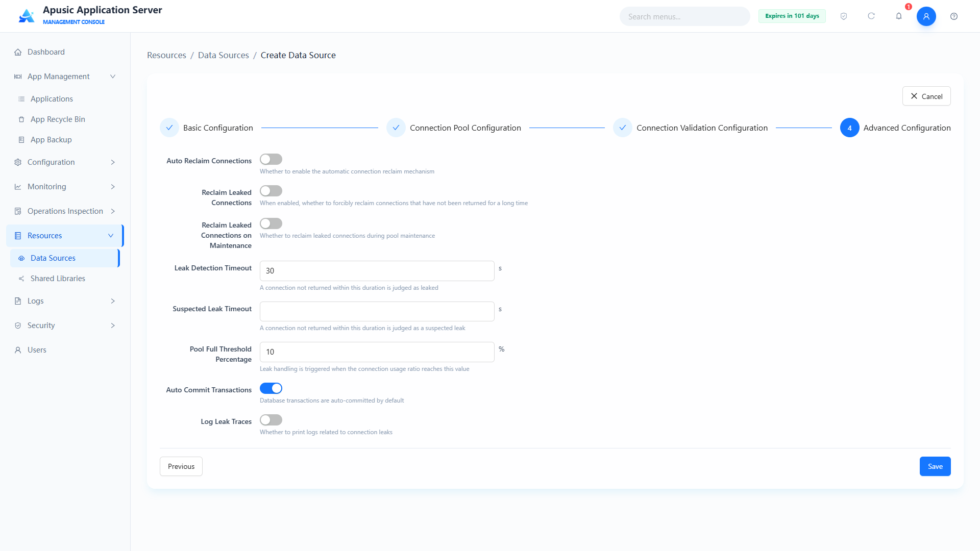980x551 pixels.
Task: Open Applications menu item
Action: point(65,99)
